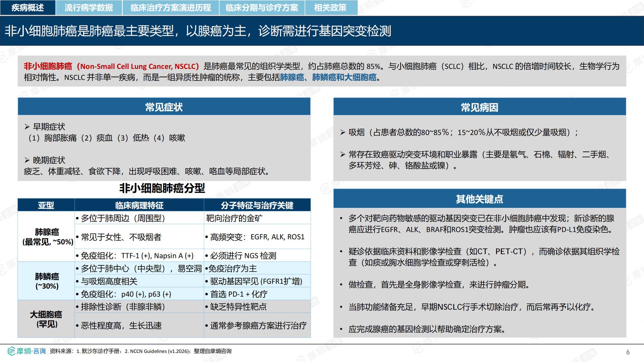Viewport: 644px width, 362px height.
Task: Select the 临床治疗方案演进历程 tab
Action: tap(171, 7)
